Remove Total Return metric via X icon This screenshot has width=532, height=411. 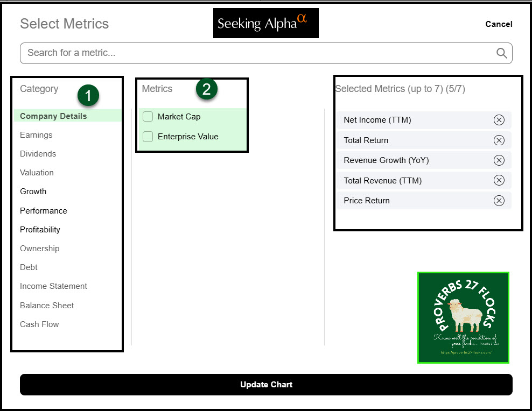click(499, 140)
